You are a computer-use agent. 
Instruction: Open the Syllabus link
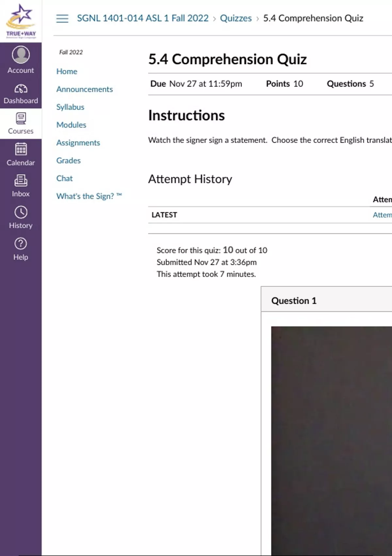70,107
